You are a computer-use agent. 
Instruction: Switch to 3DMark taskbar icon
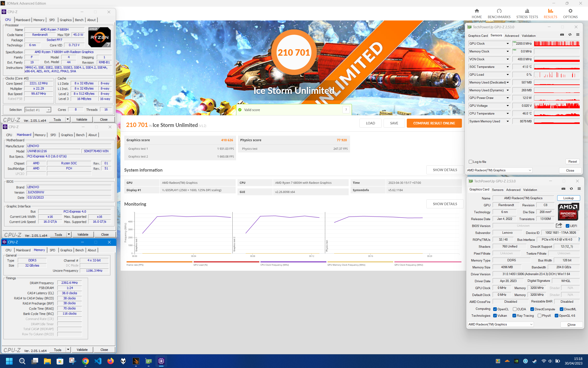click(136, 361)
